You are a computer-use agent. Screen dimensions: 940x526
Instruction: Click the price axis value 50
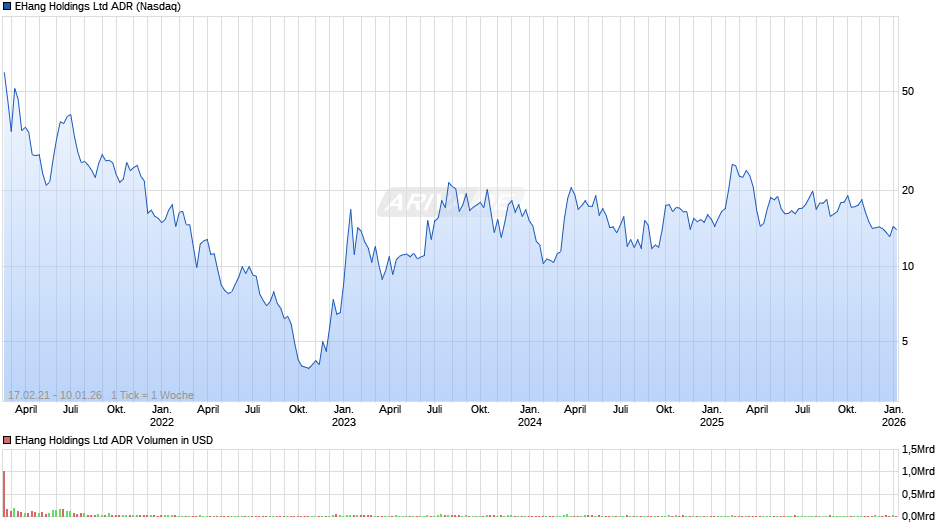pyautogui.click(x=908, y=91)
